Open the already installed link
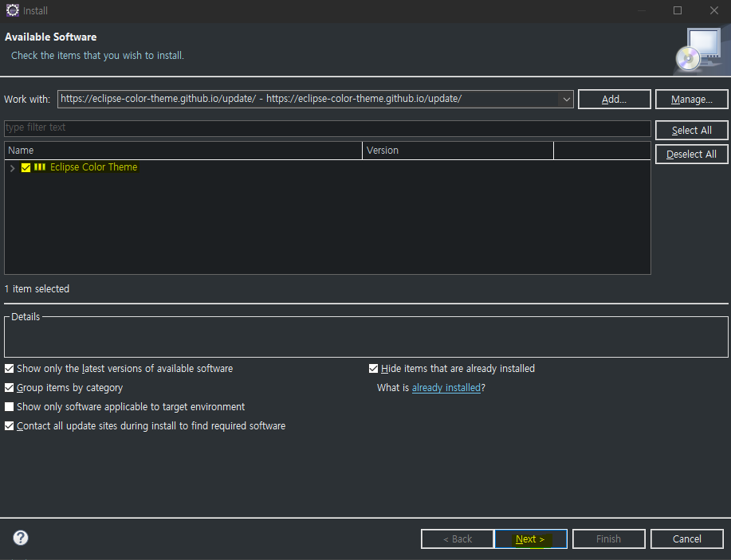731x560 pixels. [x=446, y=388]
